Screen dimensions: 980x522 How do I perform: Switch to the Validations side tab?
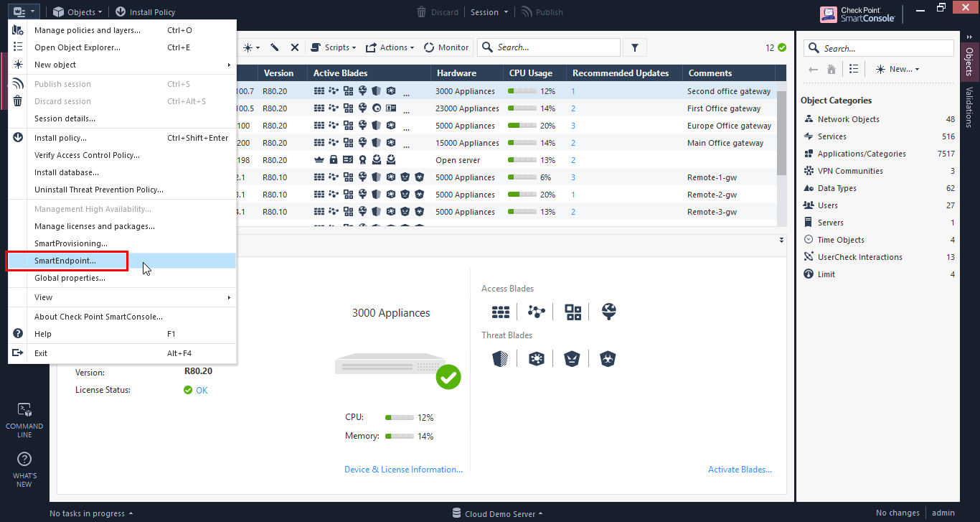tap(969, 108)
